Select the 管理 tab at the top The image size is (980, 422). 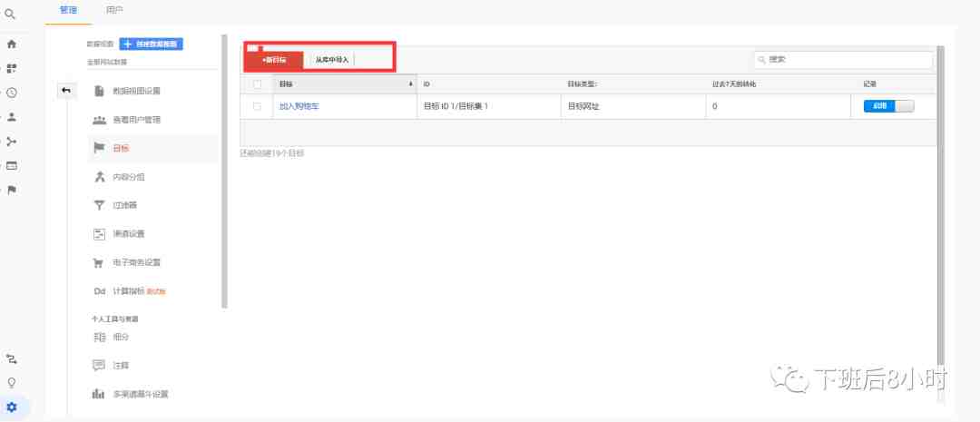tap(68, 11)
